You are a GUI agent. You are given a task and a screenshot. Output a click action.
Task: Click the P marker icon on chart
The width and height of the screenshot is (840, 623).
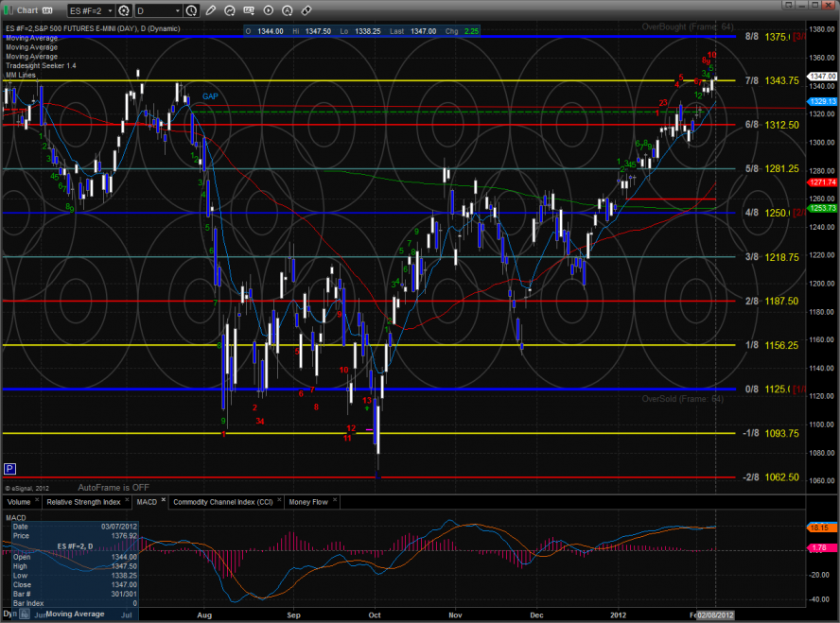[x=9, y=469]
